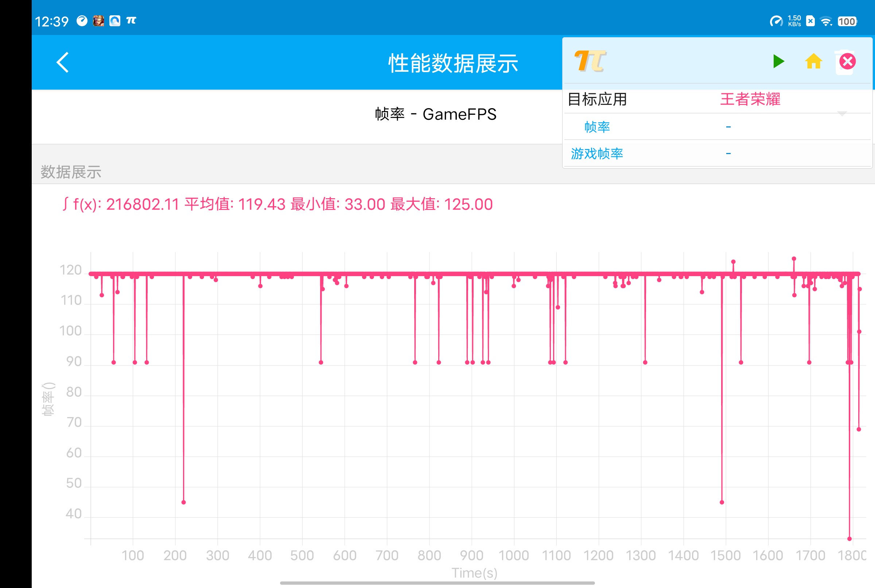The height and width of the screenshot is (588, 875).
Task: Tap the network speed close toggle in system tray
Action: pos(810,21)
